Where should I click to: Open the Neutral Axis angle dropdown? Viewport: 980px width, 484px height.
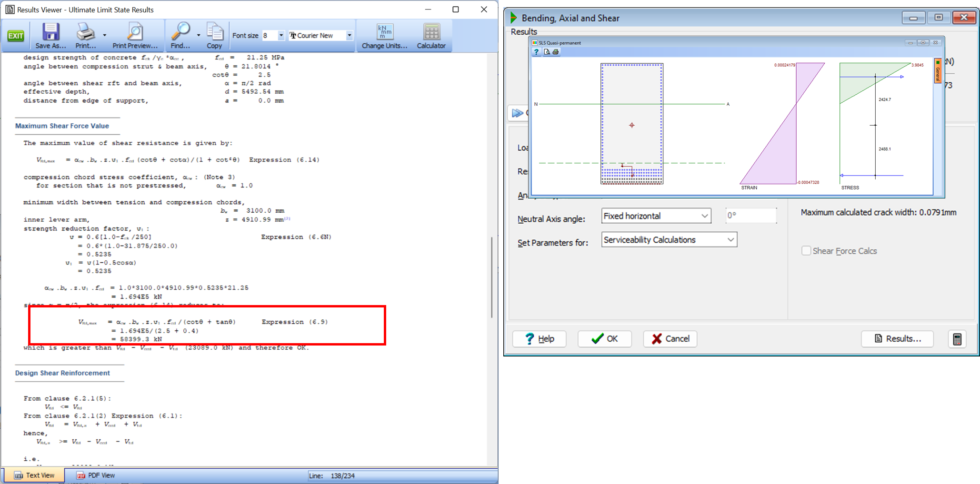pos(705,216)
